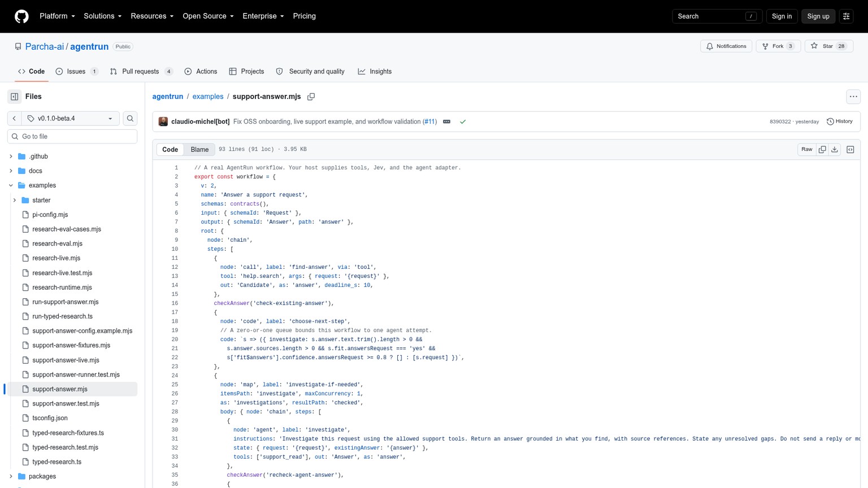The image size is (868, 488).
Task: Click the claudio-michel[bot] avatar
Action: pos(163,121)
